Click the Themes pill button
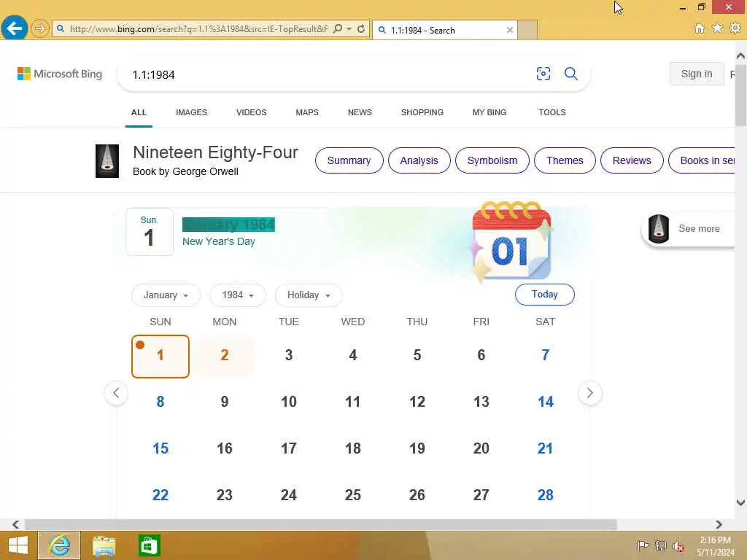 click(x=565, y=160)
